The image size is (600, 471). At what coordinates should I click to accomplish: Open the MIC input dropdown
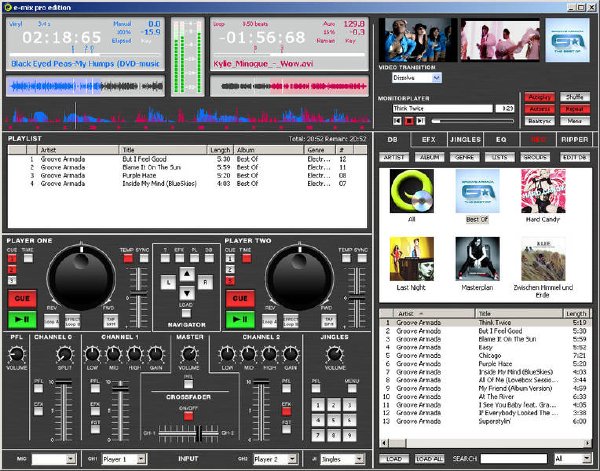coord(71,459)
